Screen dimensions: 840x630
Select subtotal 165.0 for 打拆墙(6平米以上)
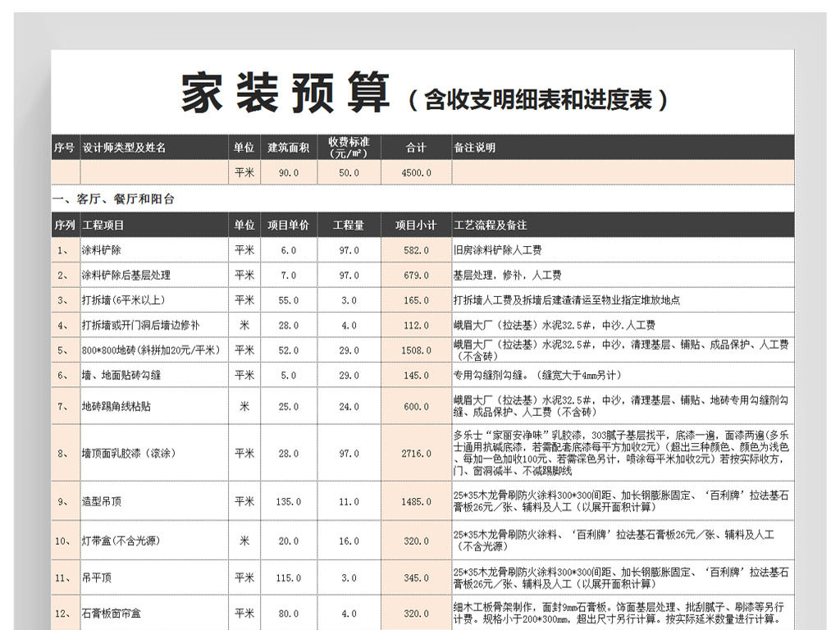413,299
